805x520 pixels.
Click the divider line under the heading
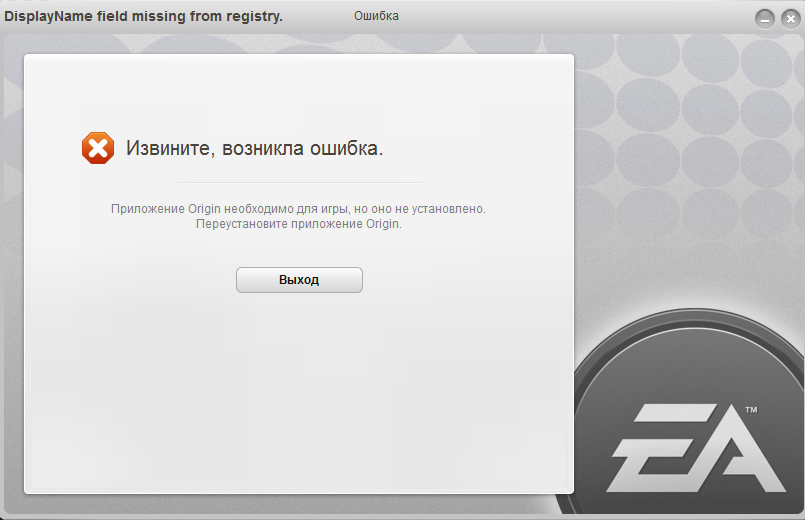coord(299,182)
